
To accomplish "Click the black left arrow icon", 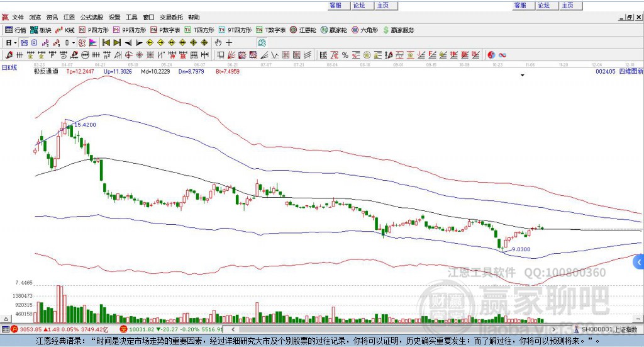I will [x=128, y=43].
